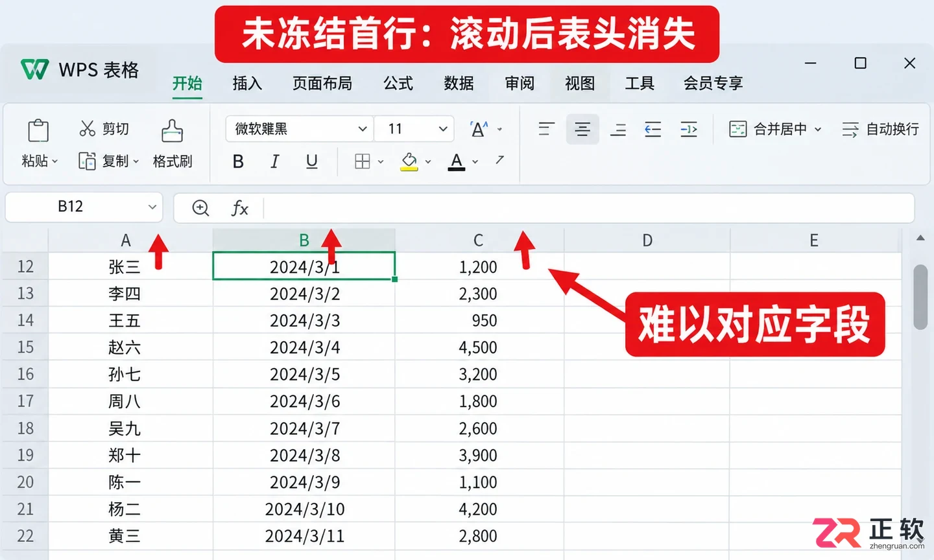Click the cell containing 郑十

pyautogui.click(x=130, y=456)
